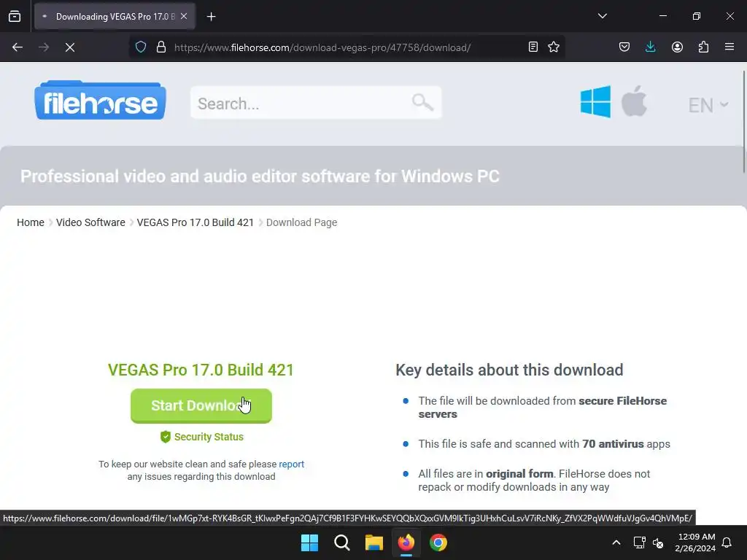Click Key details about this download heading
This screenshot has width=747, height=560.
pos(509,370)
